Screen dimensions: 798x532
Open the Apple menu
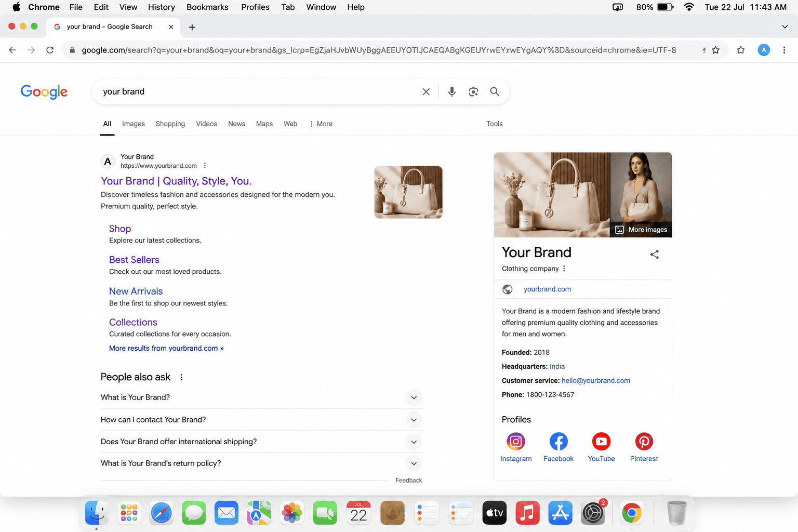[16, 7]
